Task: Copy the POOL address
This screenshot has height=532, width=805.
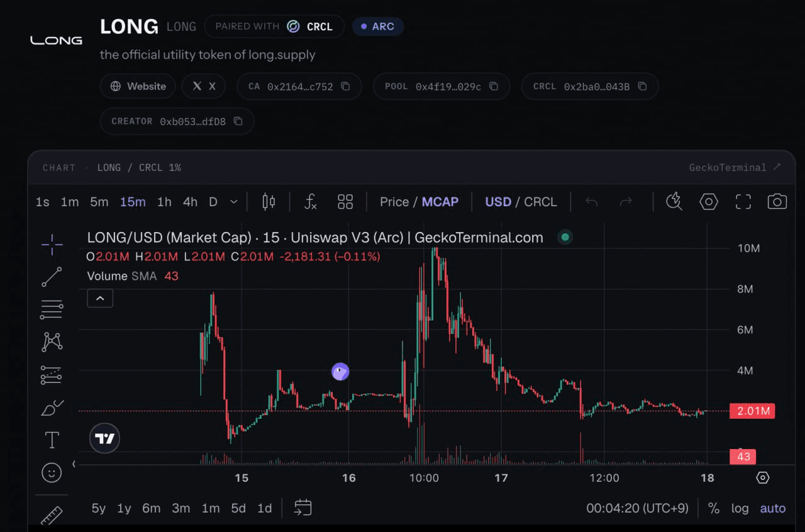Action: 494,86
